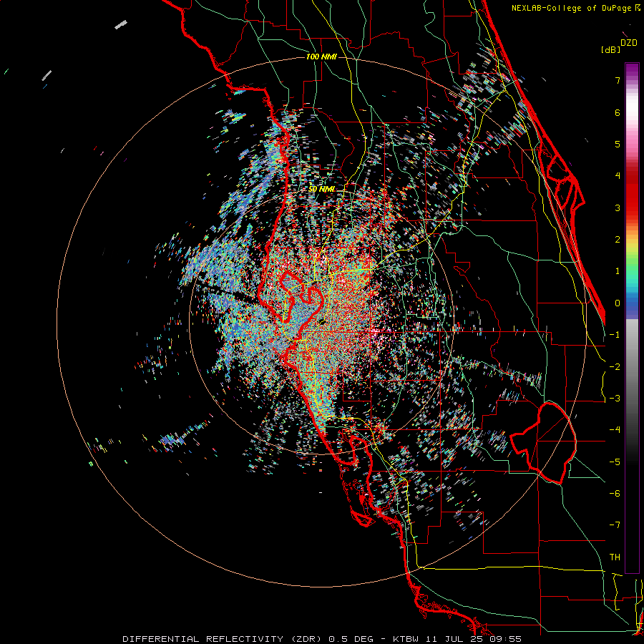Click the -4 value on the scale
The width and height of the screenshot is (644, 644).
tap(615, 430)
